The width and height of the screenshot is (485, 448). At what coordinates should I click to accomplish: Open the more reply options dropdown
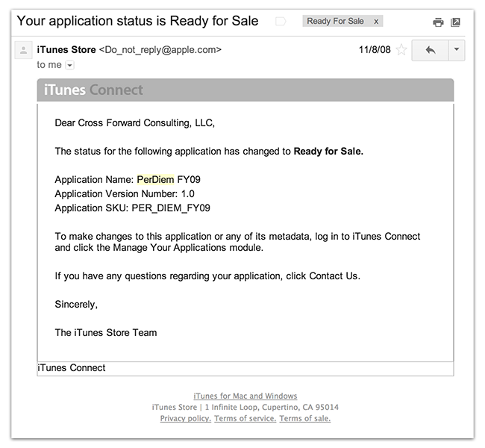click(457, 50)
